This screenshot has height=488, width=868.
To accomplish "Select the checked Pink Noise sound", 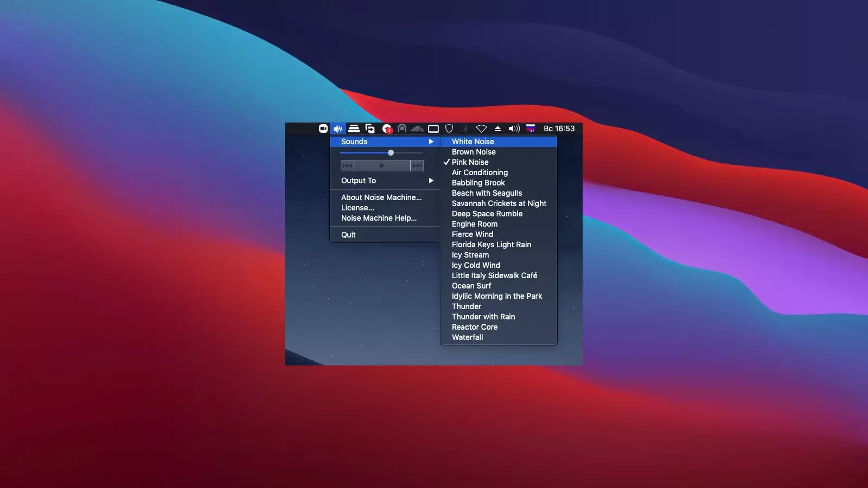I will (470, 162).
